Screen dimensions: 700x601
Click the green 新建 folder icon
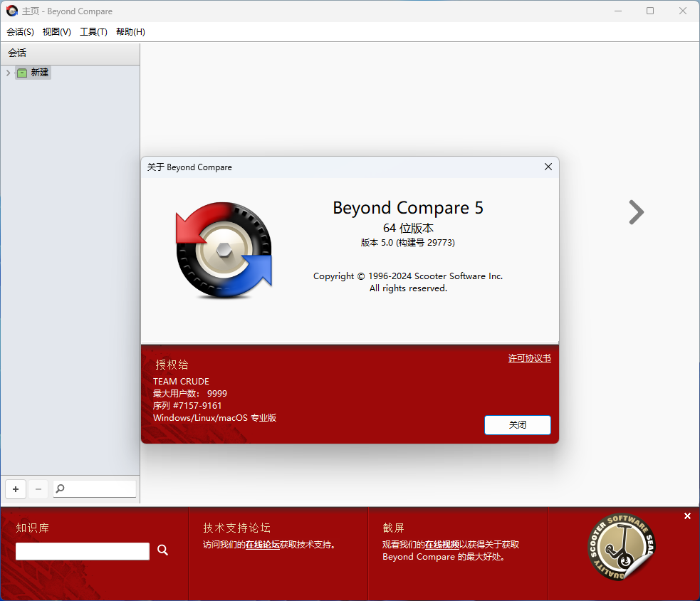click(22, 73)
